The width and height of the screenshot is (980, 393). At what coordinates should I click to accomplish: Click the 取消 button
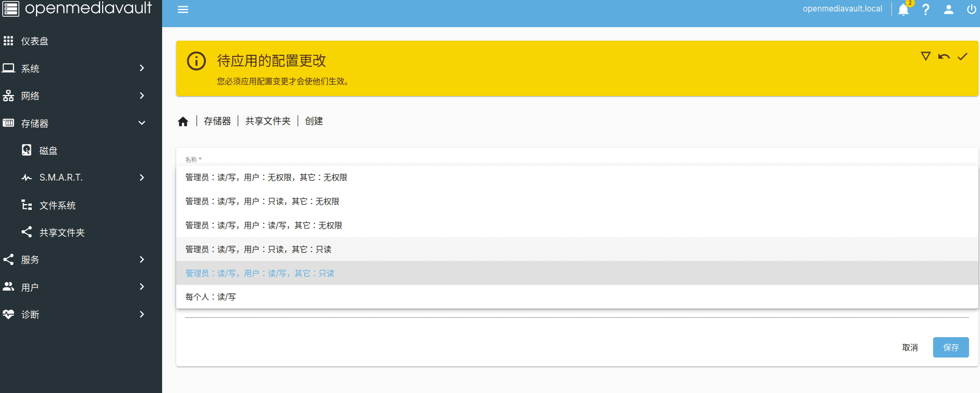[x=910, y=348]
